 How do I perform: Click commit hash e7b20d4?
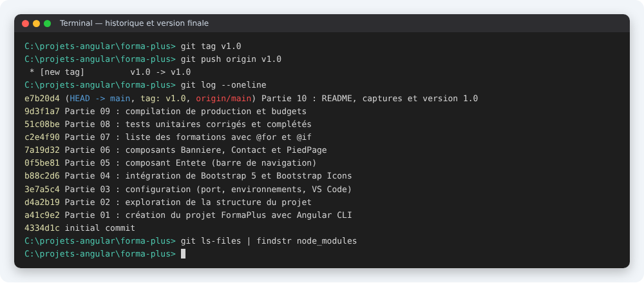[43, 99]
